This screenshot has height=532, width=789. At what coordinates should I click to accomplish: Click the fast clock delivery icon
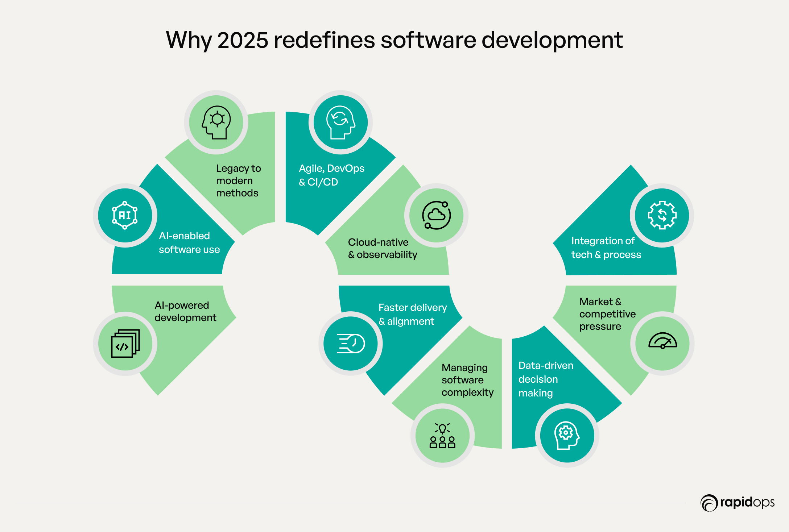(351, 344)
